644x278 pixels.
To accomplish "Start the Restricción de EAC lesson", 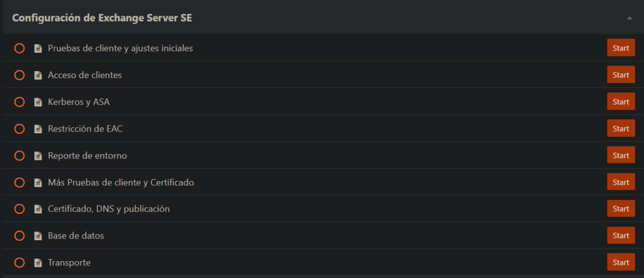I will pos(621,128).
